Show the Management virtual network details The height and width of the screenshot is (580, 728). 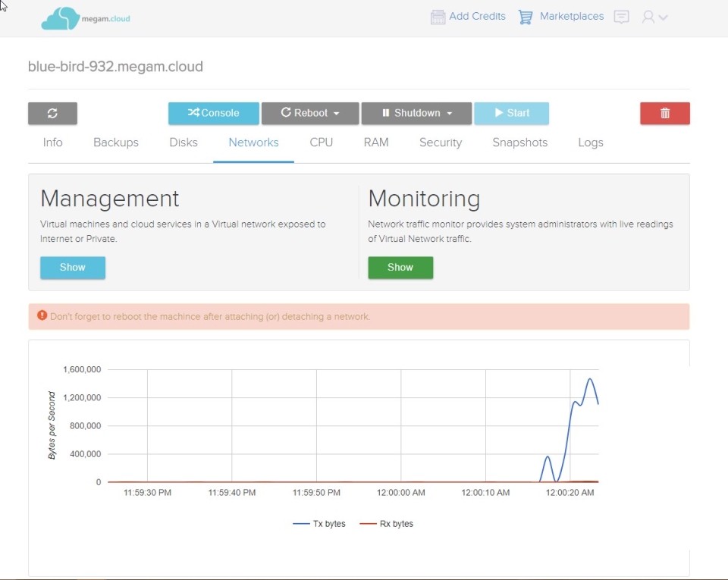(x=72, y=267)
